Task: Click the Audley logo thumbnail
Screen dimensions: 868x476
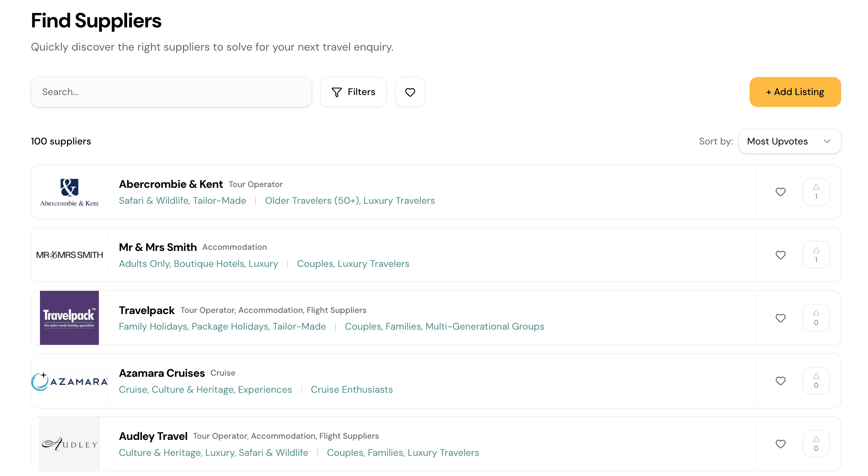Action: [69, 444]
